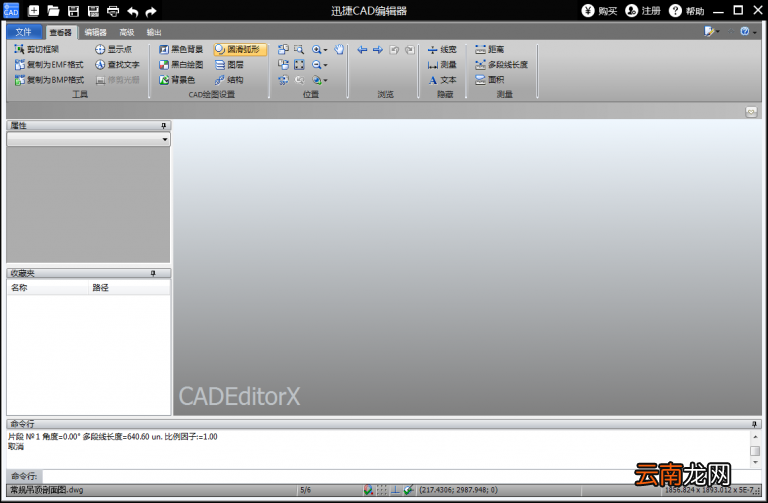The height and width of the screenshot is (503, 768).
Task: Click the fit to window icon
Action: 299,64
